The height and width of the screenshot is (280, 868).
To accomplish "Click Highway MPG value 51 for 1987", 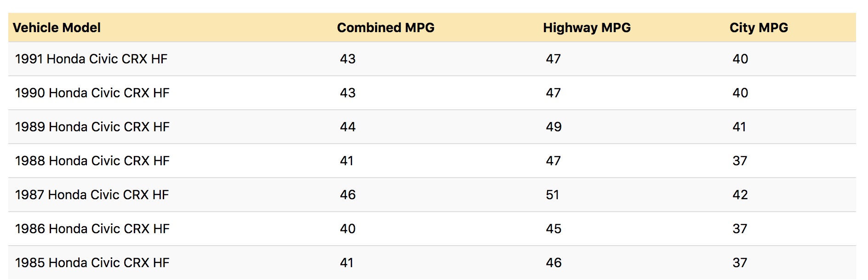I will tap(553, 195).
